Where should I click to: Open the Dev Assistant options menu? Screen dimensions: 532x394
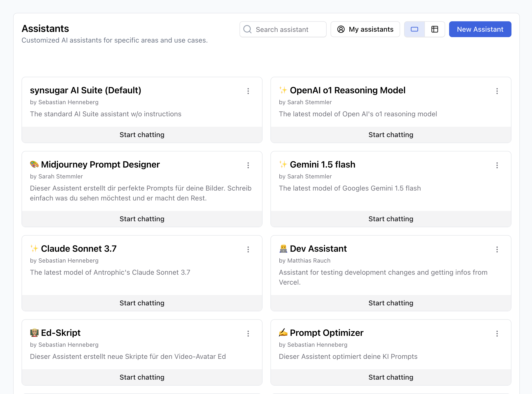497,249
